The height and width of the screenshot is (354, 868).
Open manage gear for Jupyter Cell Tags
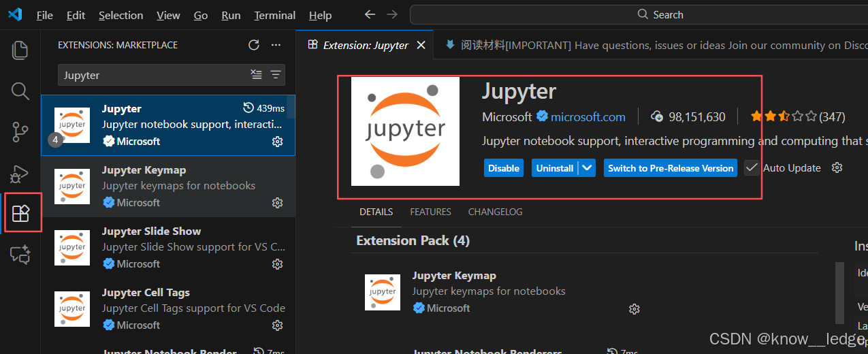(277, 325)
